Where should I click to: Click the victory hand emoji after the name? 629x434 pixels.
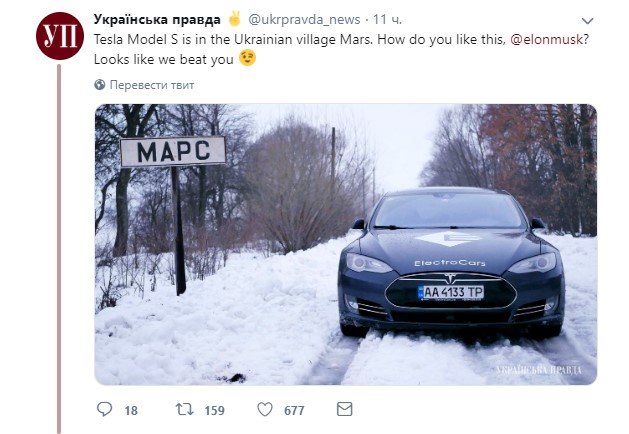pyautogui.click(x=234, y=19)
